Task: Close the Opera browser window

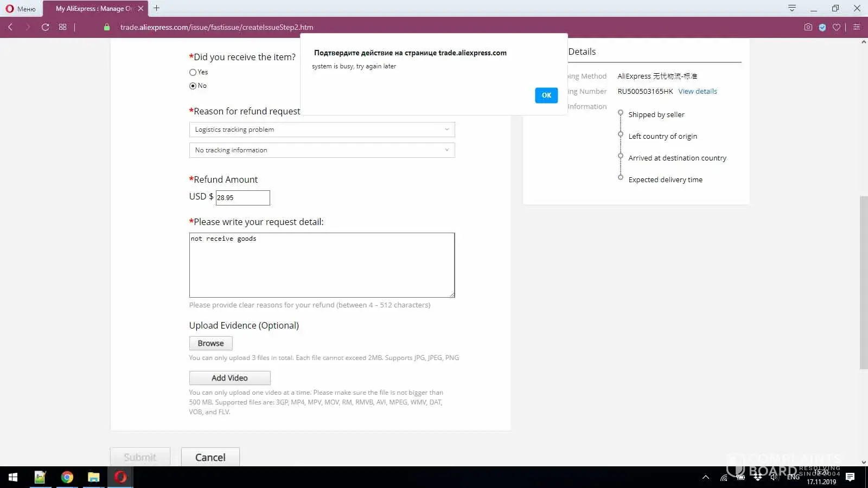Action: point(857,8)
